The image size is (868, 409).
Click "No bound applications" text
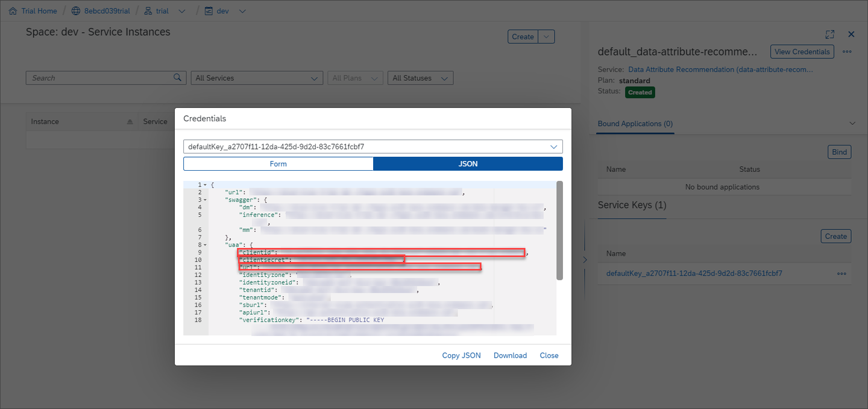(722, 187)
